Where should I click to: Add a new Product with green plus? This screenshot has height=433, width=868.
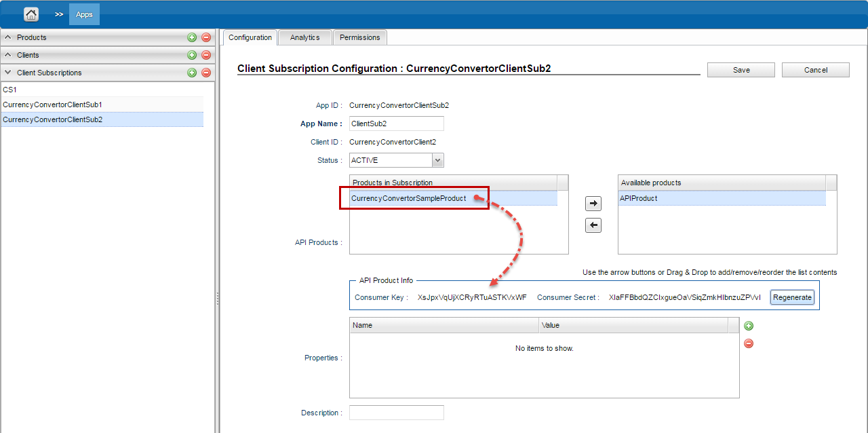(x=192, y=37)
